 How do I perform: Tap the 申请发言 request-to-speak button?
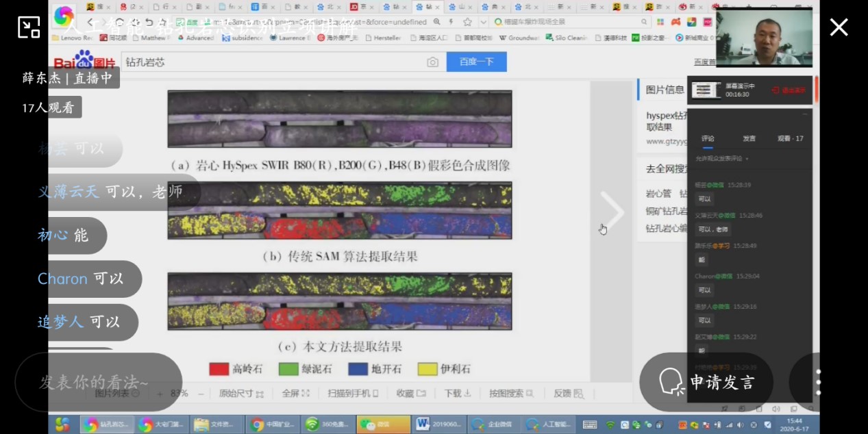coord(707,382)
